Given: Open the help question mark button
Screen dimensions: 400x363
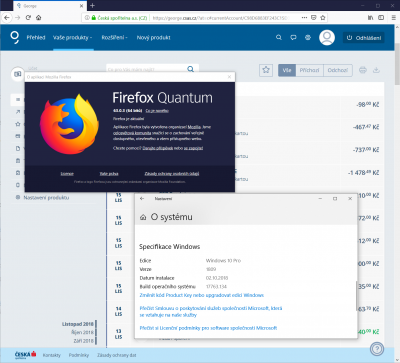Looking at the screenshot, I should (377, 349).
